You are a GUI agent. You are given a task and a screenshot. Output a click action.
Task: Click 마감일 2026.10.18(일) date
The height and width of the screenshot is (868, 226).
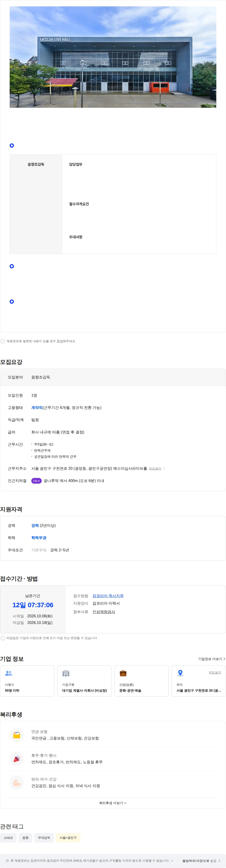coord(33,623)
